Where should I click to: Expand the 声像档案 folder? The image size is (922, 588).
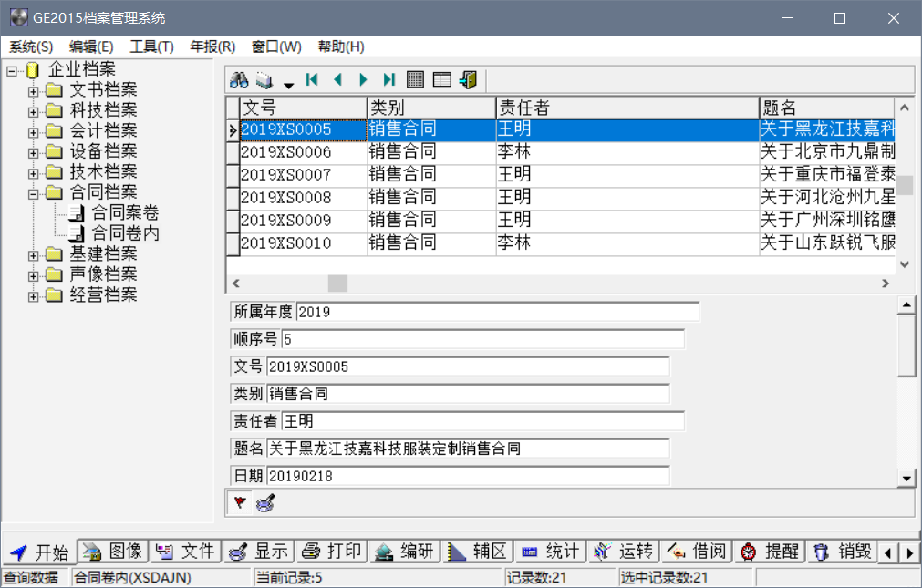[34, 276]
